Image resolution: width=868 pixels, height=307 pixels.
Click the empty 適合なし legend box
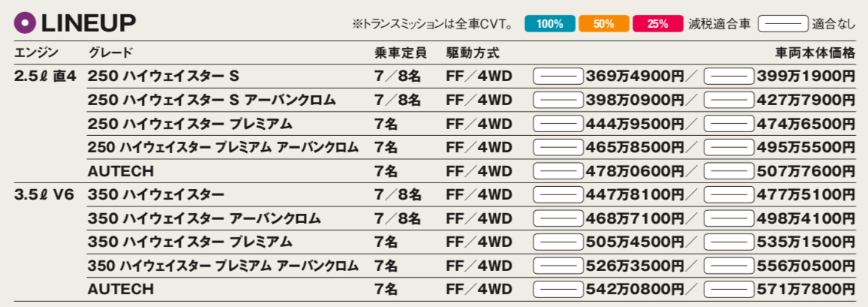782,24
